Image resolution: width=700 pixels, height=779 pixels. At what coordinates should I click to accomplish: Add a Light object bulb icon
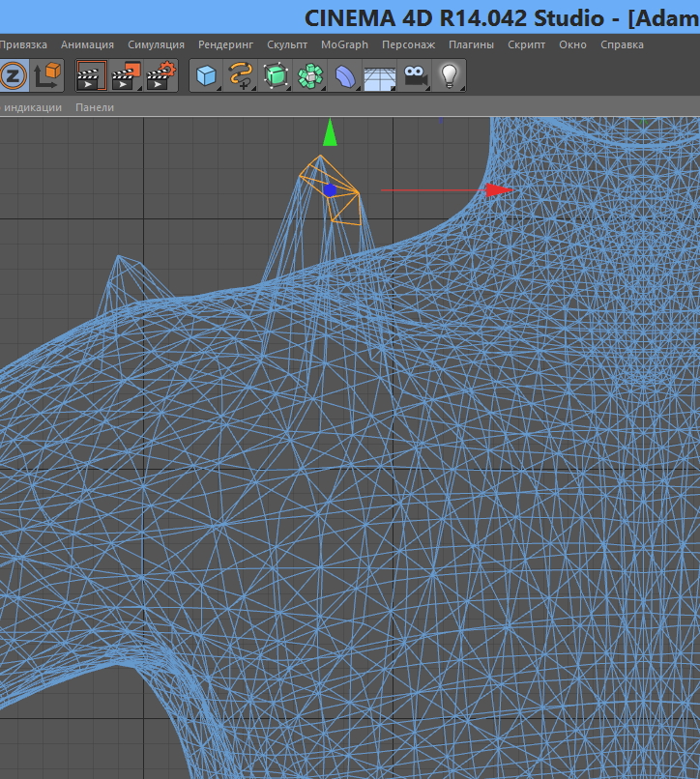pos(449,75)
